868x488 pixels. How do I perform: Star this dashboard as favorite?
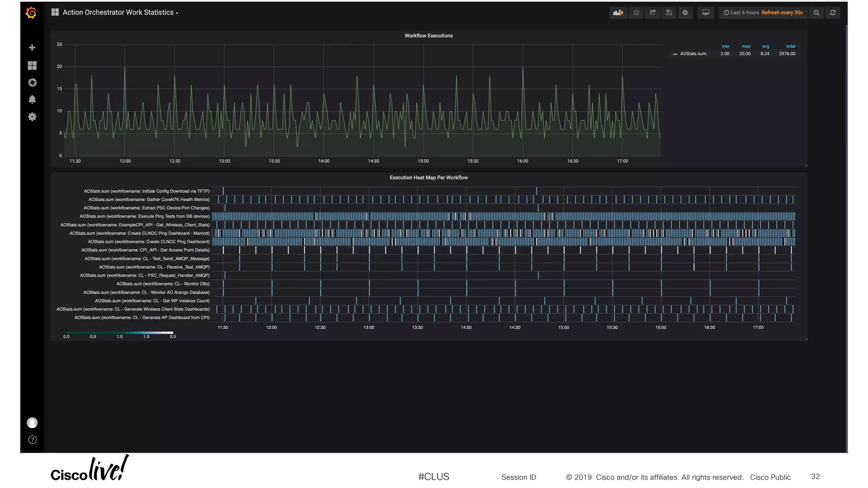coord(636,13)
